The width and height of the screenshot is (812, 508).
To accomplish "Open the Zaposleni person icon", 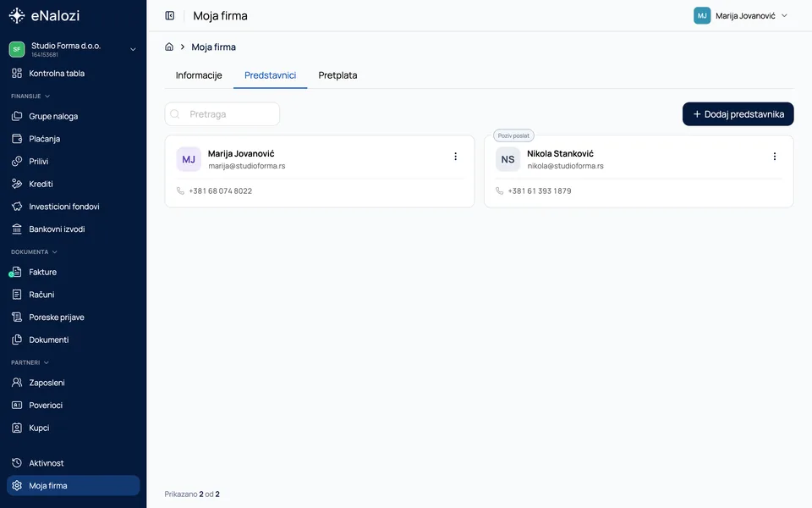I will click(17, 383).
